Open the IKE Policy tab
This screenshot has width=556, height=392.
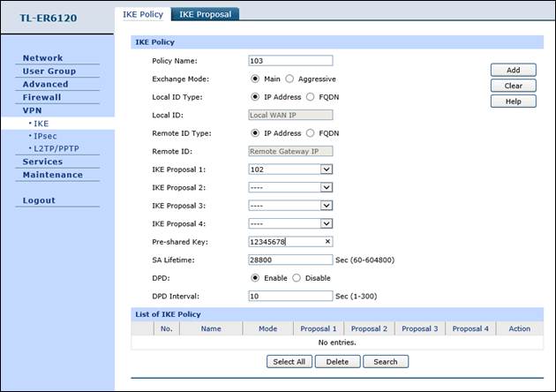[141, 14]
